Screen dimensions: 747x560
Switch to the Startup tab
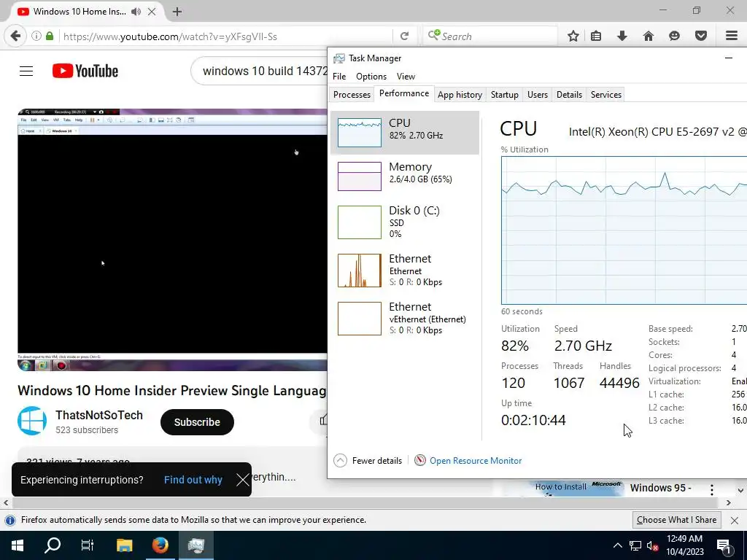click(505, 95)
